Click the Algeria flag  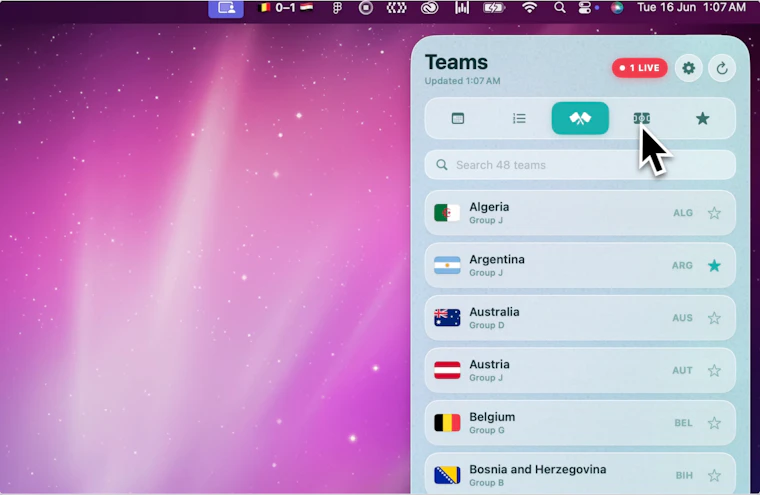click(x=447, y=213)
